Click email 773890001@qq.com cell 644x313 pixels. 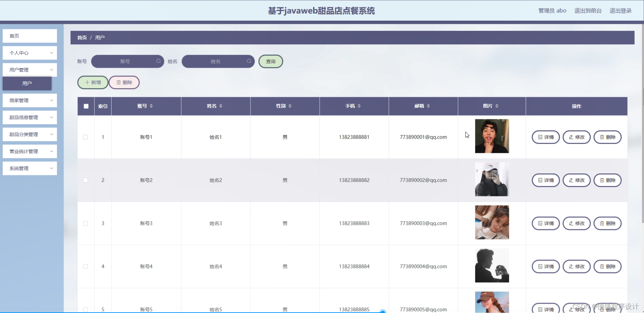[423, 137]
